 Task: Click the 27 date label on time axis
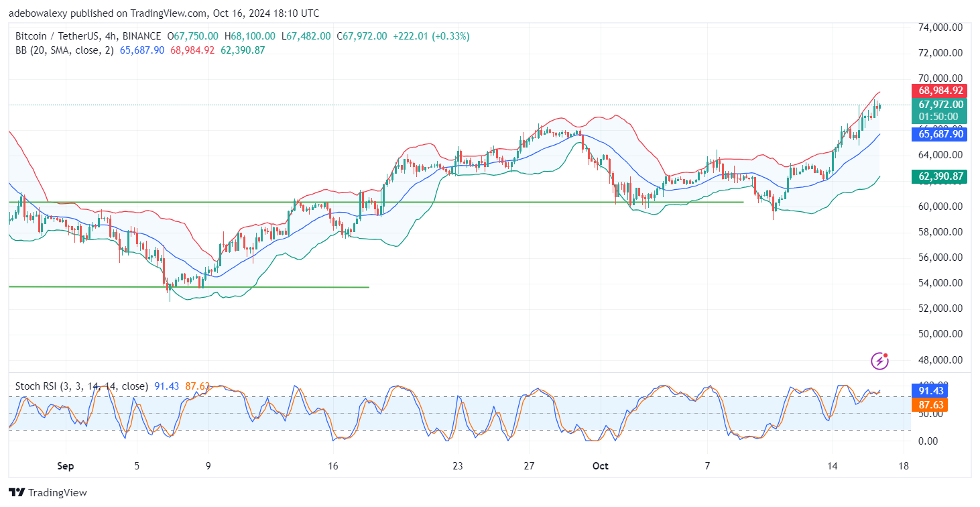point(530,465)
